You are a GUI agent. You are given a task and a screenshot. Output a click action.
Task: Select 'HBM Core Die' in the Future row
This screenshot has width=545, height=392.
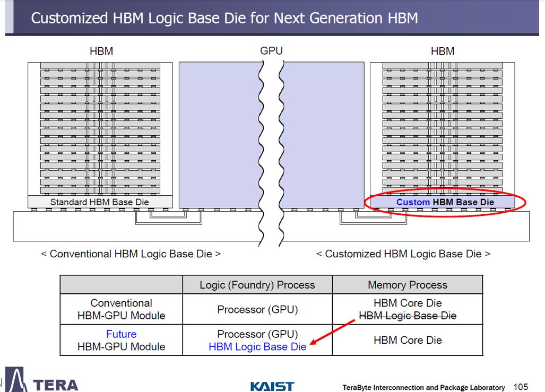pos(408,340)
